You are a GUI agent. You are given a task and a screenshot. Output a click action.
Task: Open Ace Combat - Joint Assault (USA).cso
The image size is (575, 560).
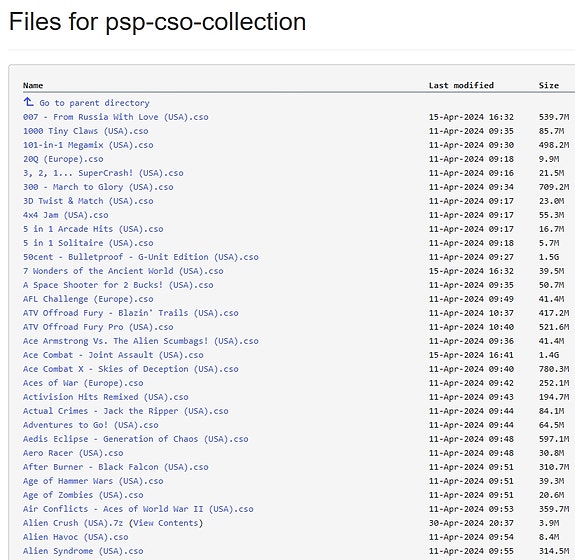coord(113,355)
